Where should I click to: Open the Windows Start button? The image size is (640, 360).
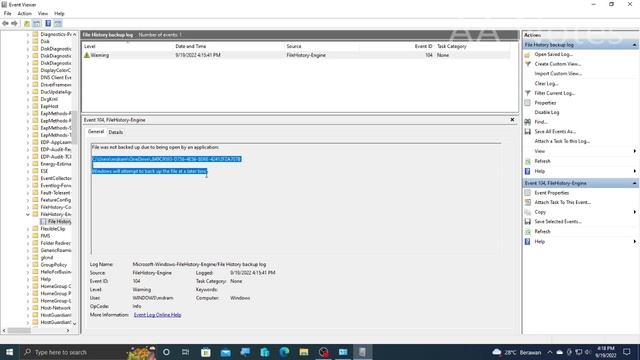pos(9,352)
